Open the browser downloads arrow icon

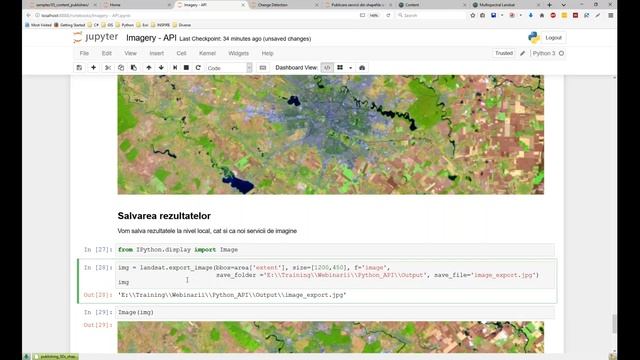coord(531,16)
